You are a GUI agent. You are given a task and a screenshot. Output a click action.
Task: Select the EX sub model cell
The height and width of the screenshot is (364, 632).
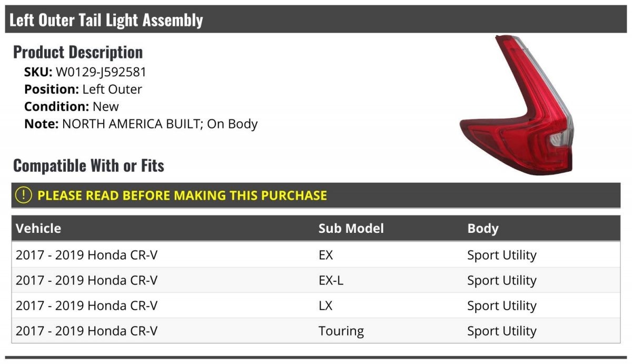click(x=325, y=255)
